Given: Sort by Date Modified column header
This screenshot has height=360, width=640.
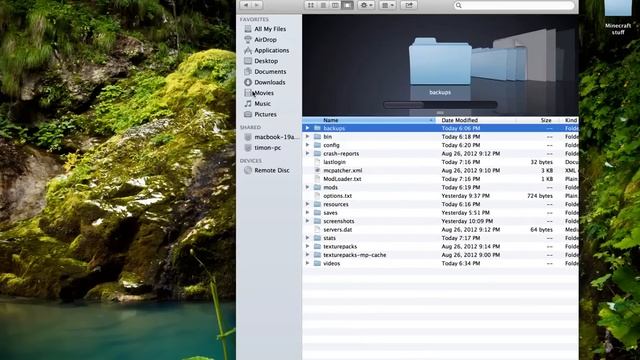Looking at the screenshot, I should click(x=477, y=120).
